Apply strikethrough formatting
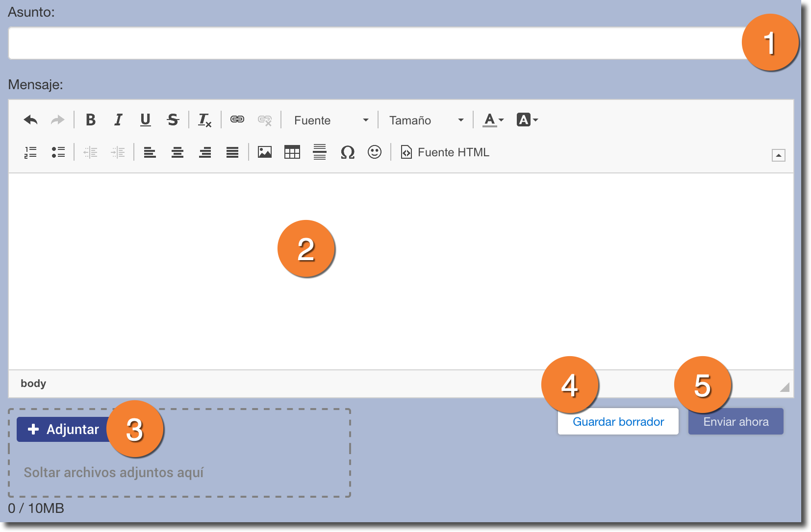Viewport: 811px width, 532px height. 173,120
